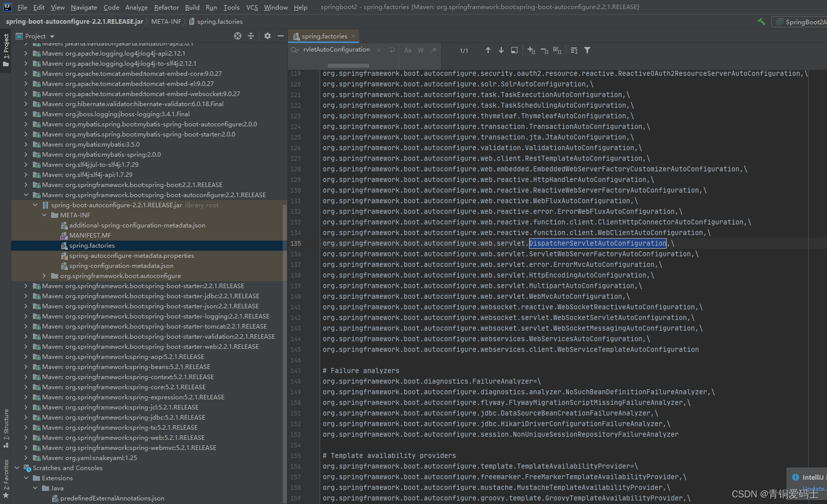827x504 pixels.
Task: Click the Locate/Scroll from Source target icon
Action: click(x=238, y=36)
